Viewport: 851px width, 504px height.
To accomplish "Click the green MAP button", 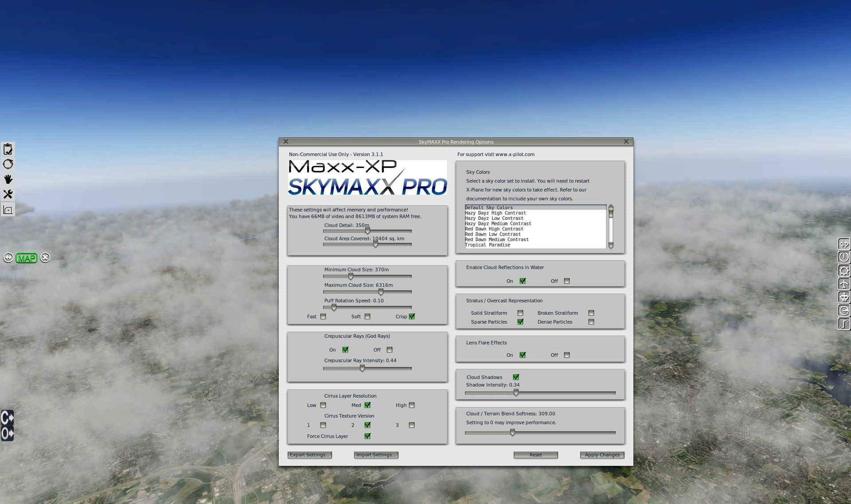I will [x=27, y=258].
